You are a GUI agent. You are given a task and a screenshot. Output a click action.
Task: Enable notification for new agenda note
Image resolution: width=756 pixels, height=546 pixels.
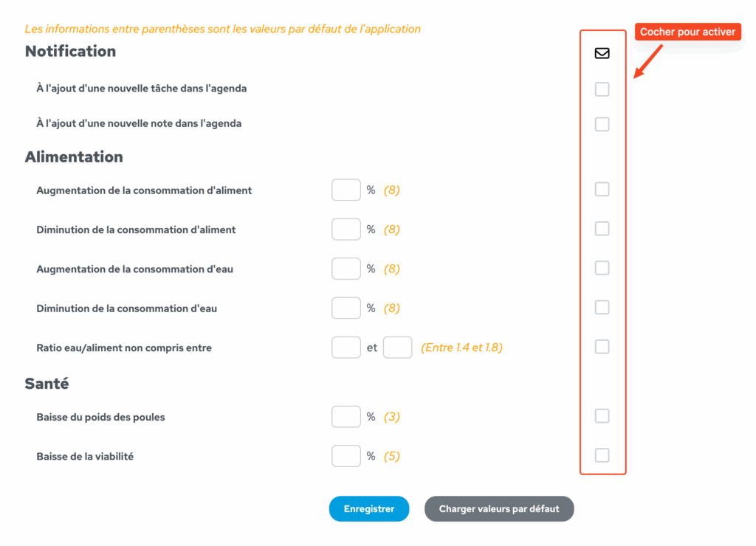(602, 125)
